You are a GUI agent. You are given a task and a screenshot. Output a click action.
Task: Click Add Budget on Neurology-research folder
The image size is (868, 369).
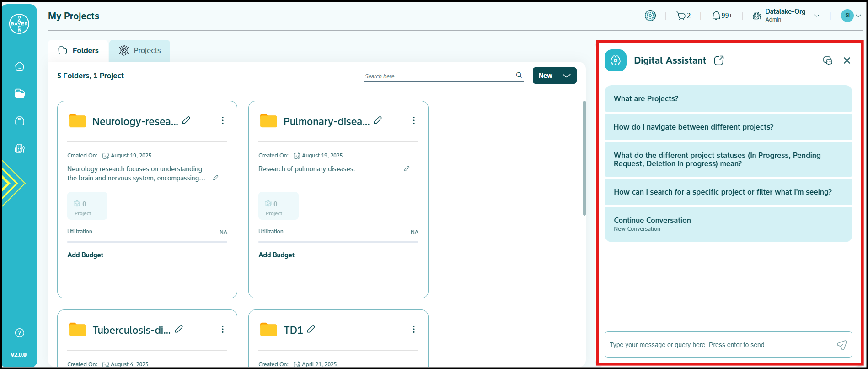pos(86,255)
